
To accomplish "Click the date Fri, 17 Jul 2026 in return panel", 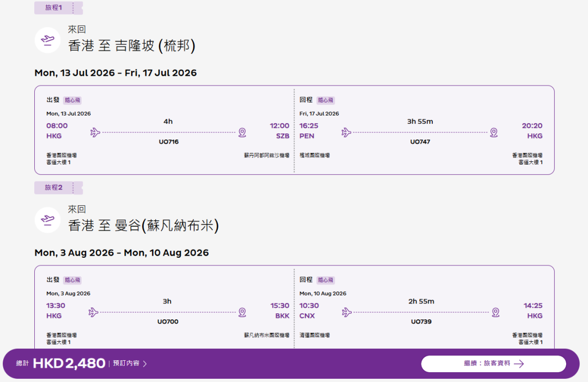I will tap(319, 114).
